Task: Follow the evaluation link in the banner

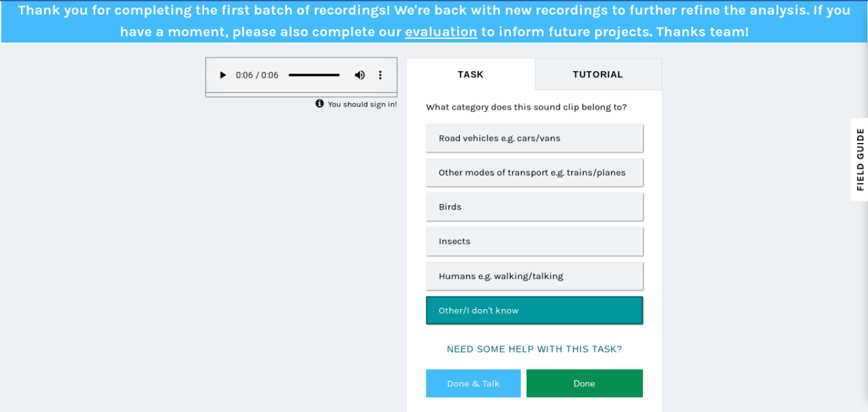Action: click(441, 32)
